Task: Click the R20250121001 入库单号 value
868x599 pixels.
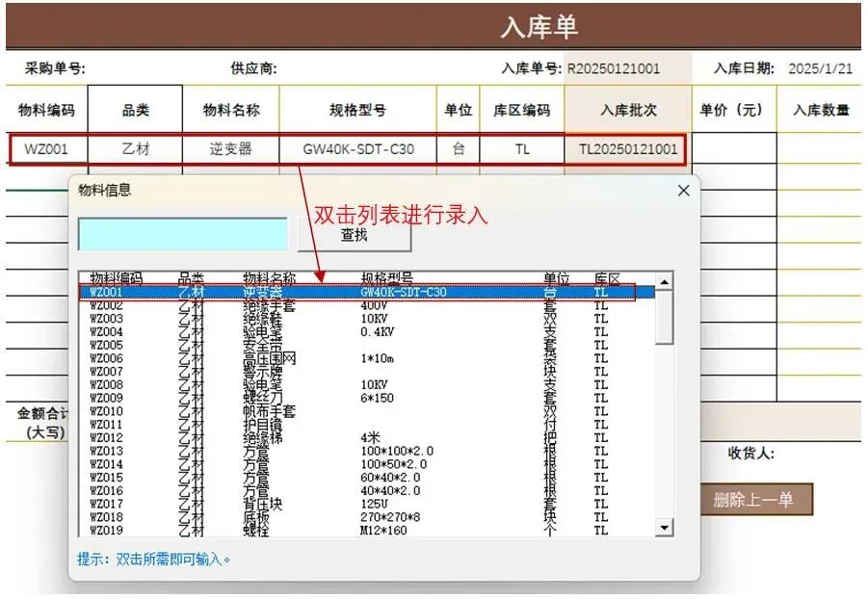Action: tap(614, 68)
